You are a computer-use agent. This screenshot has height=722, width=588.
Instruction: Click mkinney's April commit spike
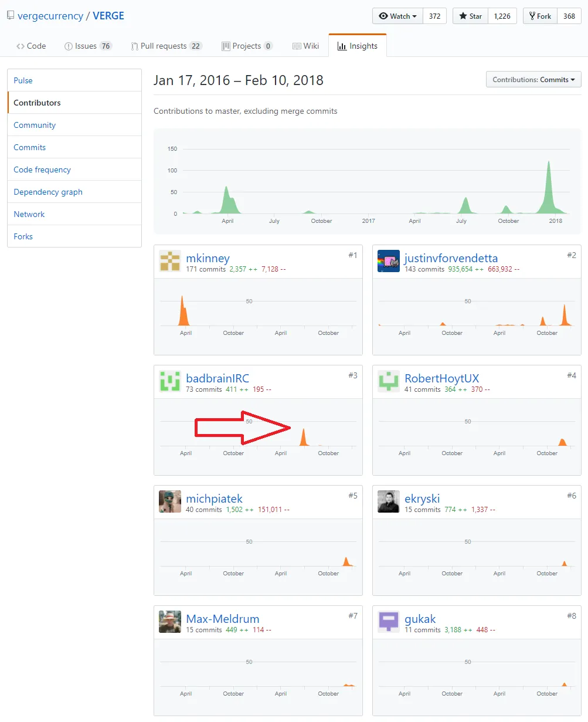[x=183, y=311]
